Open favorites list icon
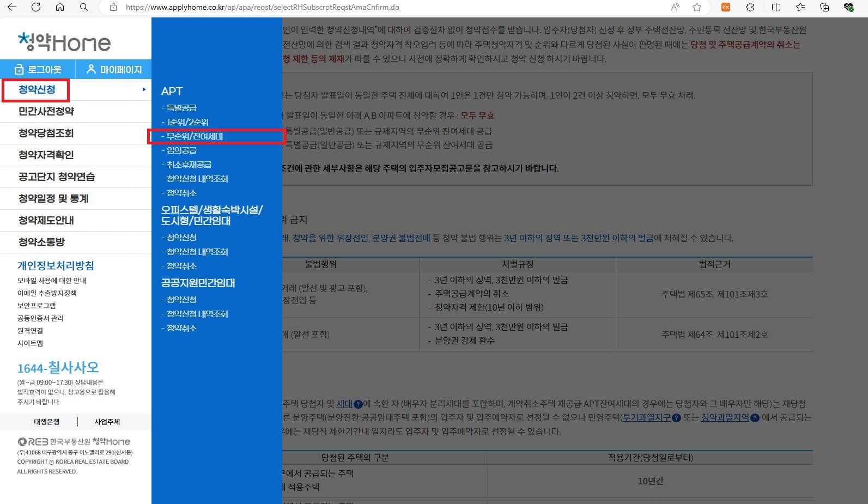The image size is (868, 504). (x=800, y=7)
